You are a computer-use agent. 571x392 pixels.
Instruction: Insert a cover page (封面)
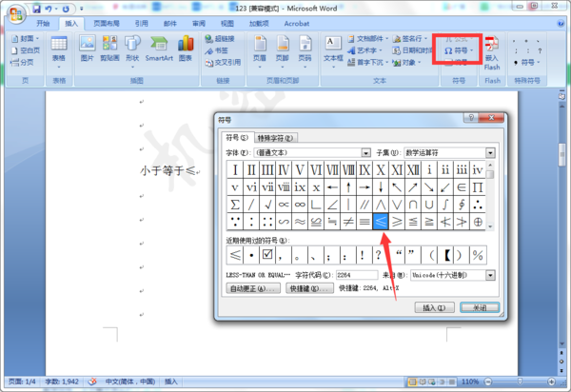coord(25,38)
